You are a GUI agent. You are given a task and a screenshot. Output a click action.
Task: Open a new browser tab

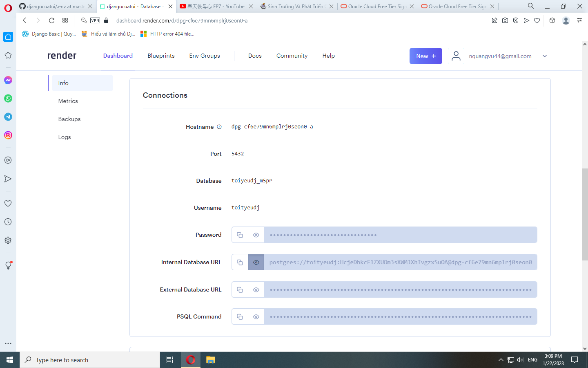coord(504,6)
